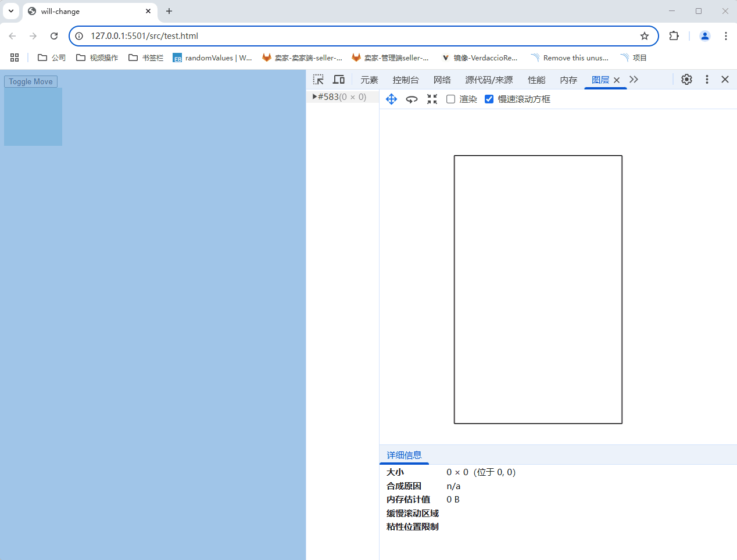
Task: Reload the current page
Action: 54,36
